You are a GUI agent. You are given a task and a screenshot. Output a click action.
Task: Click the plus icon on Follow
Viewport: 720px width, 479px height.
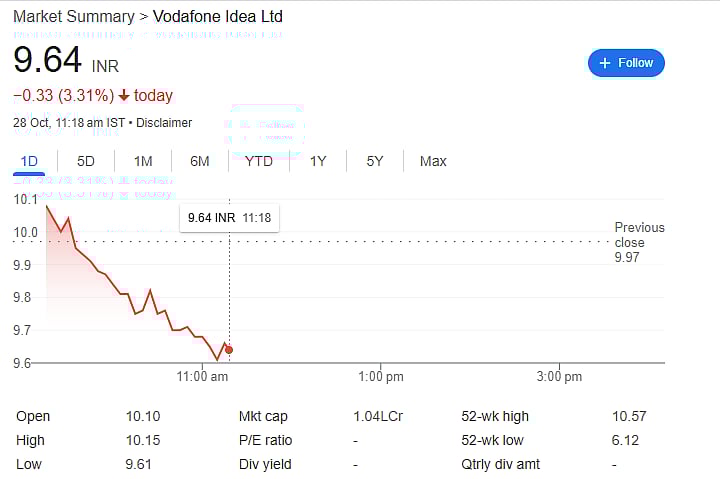coord(604,63)
